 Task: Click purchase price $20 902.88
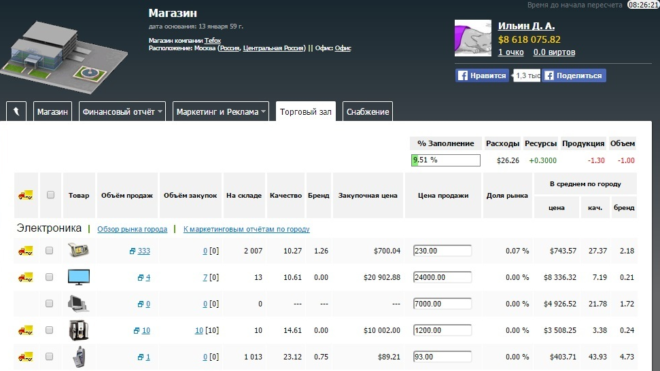click(x=382, y=278)
